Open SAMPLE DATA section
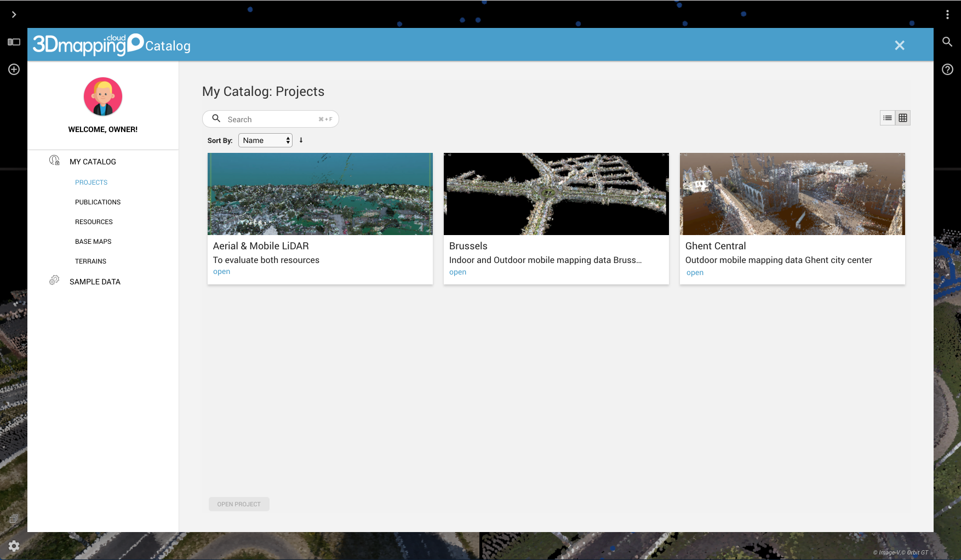Viewport: 961px width, 560px height. tap(95, 282)
